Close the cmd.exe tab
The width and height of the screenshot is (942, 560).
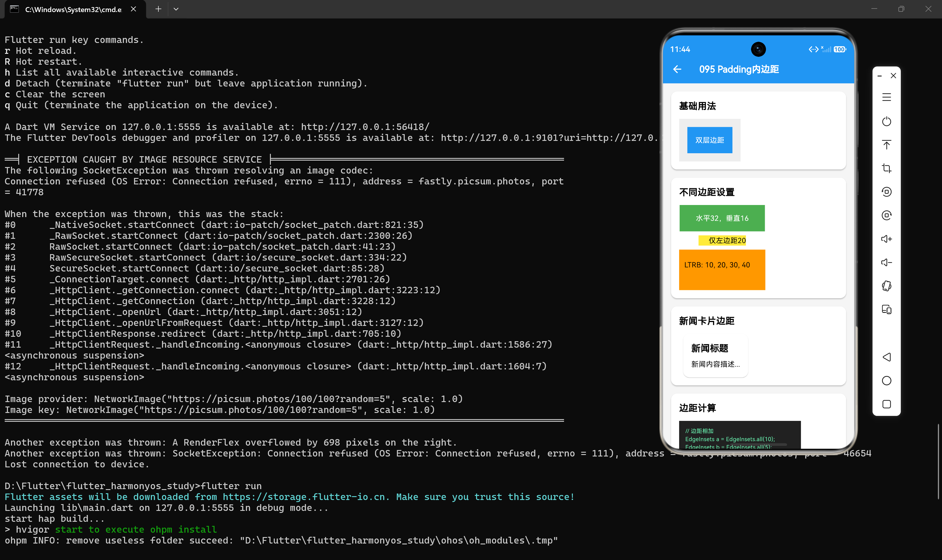pyautogui.click(x=133, y=9)
